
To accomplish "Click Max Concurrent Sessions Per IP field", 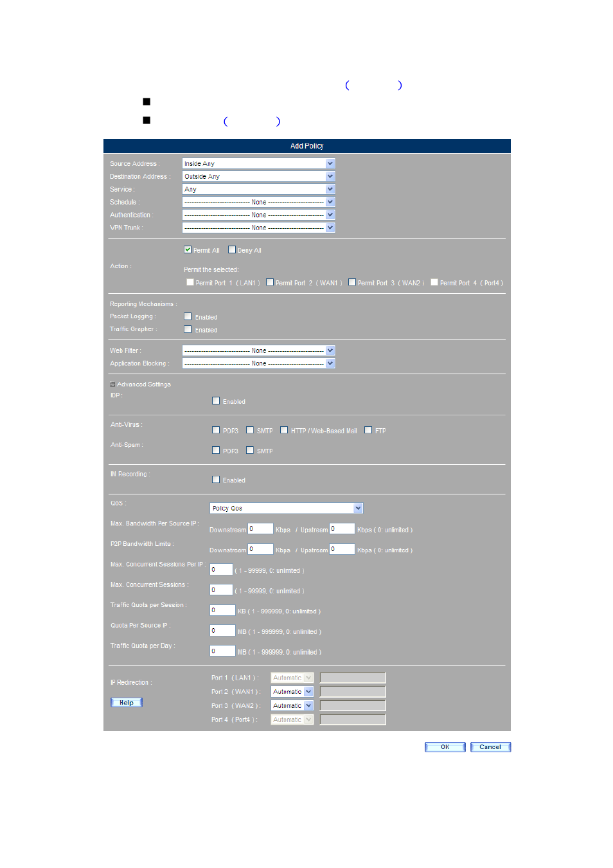I will click(221, 570).
